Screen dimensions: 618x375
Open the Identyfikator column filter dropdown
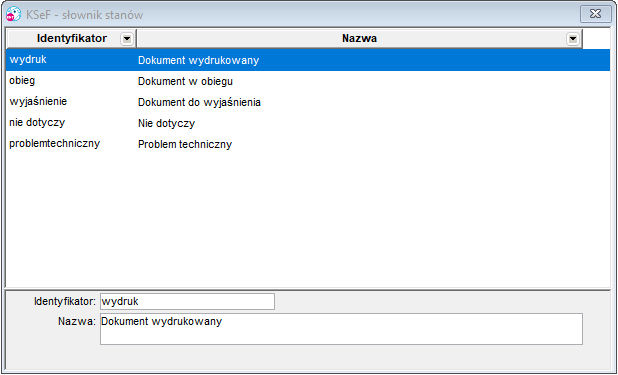[x=127, y=39]
